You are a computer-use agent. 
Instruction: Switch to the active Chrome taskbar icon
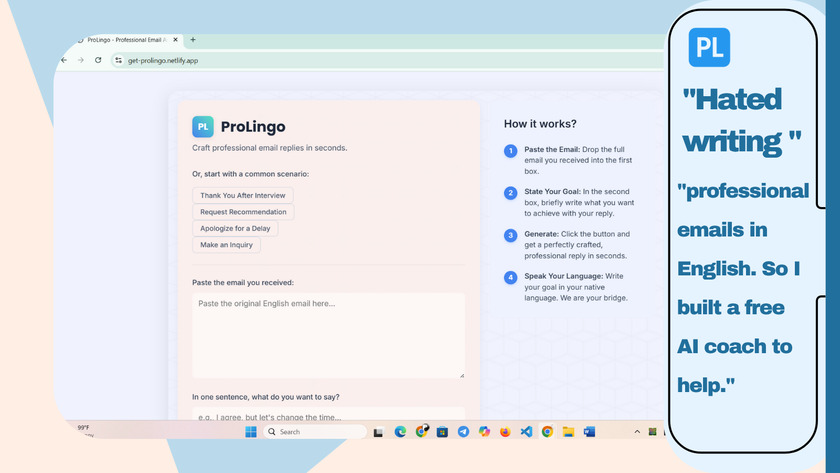coord(547,432)
